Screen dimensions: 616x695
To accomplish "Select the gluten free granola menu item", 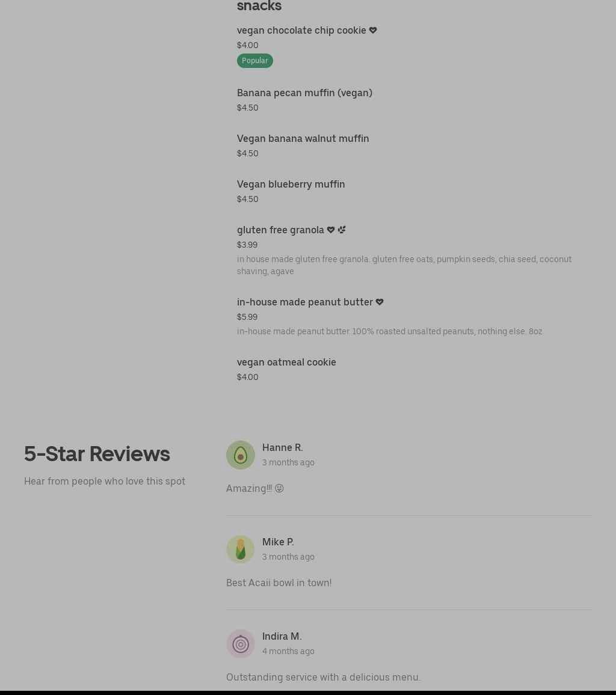I will [280, 230].
